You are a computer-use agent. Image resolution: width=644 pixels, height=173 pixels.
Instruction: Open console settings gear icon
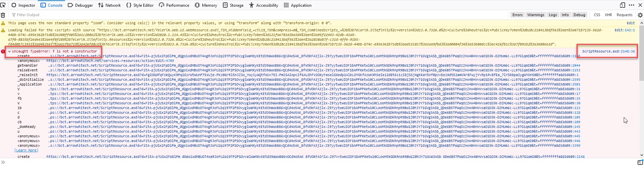point(640,15)
